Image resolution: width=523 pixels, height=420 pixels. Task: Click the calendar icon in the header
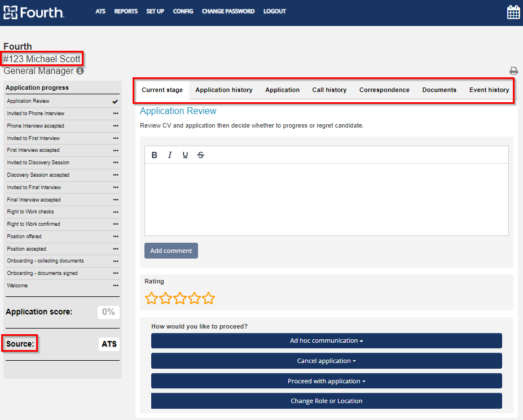pyautogui.click(x=513, y=12)
